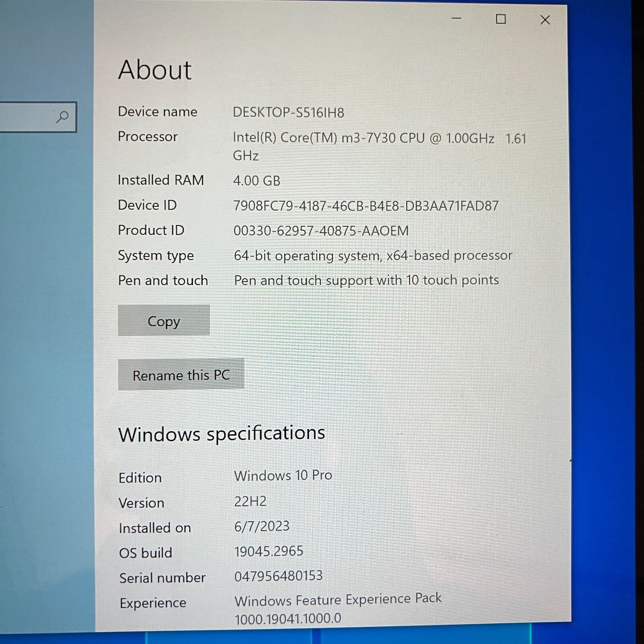Image resolution: width=644 pixels, height=644 pixels.
Task: Click the Product ID label
Action: [151, 230]
